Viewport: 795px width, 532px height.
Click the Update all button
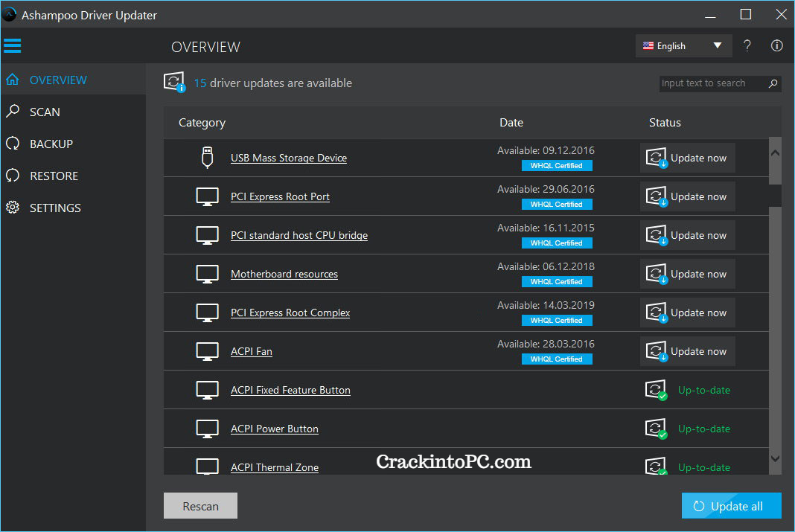[731, 506]
